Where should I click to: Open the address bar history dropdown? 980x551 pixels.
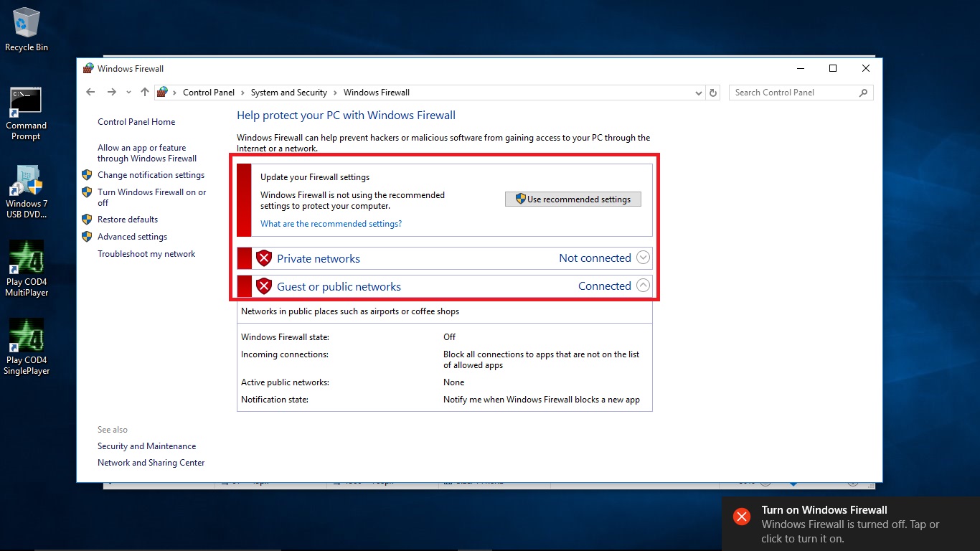point(699,93)
